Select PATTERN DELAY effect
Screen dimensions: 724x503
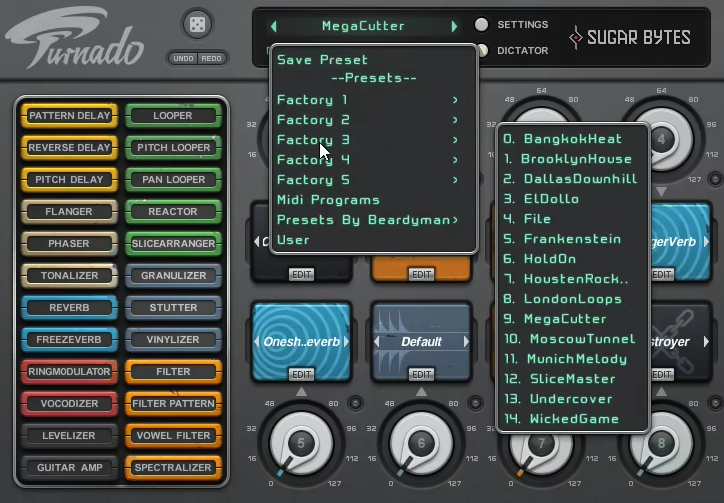click(69, 115)
